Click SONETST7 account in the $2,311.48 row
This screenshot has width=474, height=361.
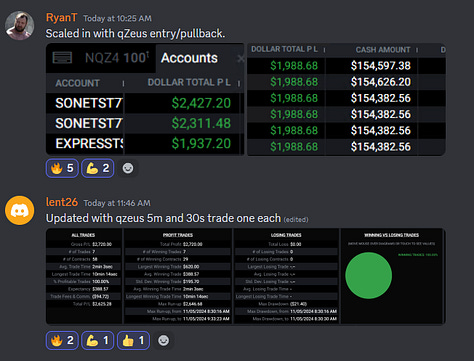89,123
